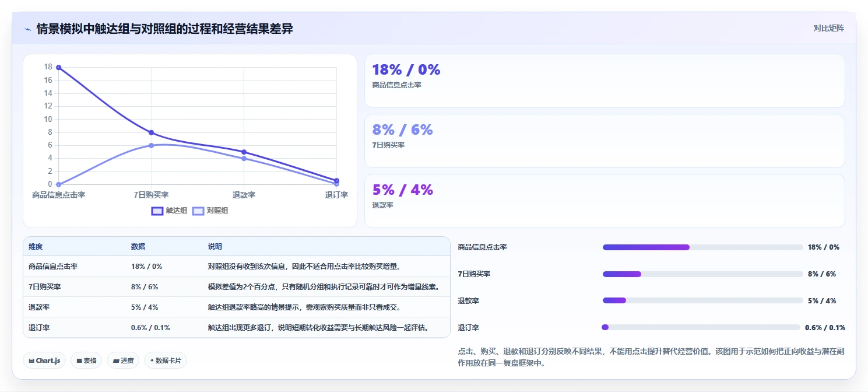Click the 触达组 data point at 18
Image resolution: width=868 pixels, height=392 pixels.
coord(59,68)
